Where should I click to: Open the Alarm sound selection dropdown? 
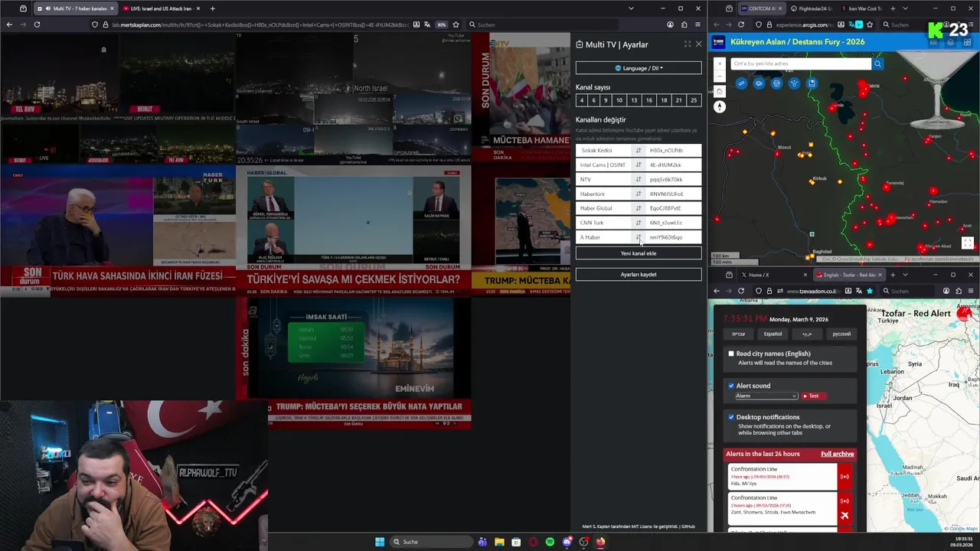pos(766,396)
